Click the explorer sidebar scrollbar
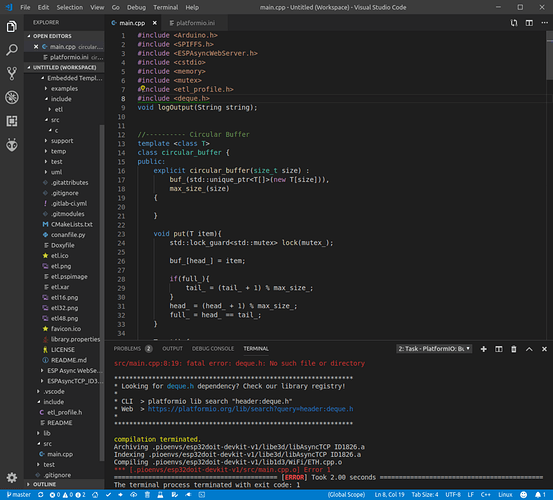This screenshot has width=553, height=500. 102,293
